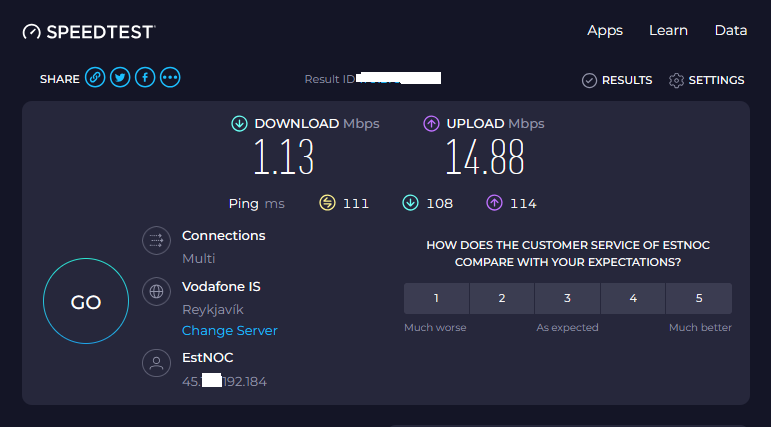Viewport: 771px width, 427px height.
Task: Start test with GO button
Action: coord(86,301)
